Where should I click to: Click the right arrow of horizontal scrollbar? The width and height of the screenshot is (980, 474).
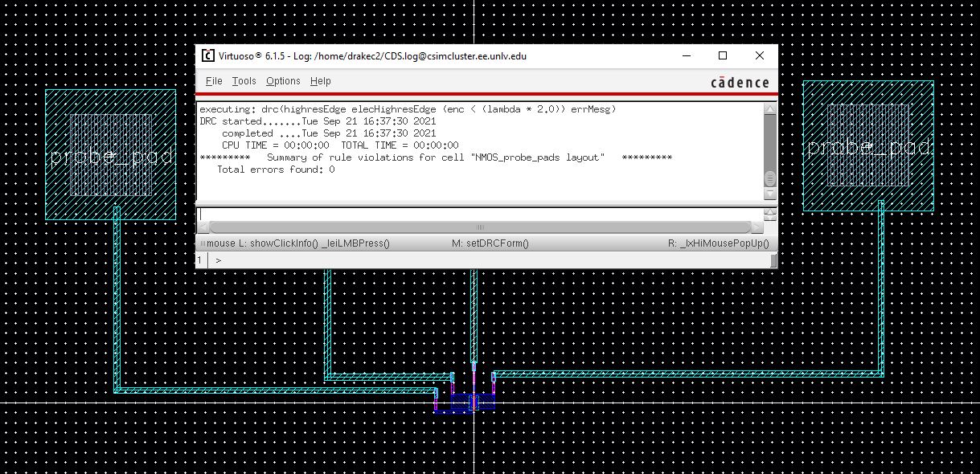pyautogui.click(x=756, y=227)
